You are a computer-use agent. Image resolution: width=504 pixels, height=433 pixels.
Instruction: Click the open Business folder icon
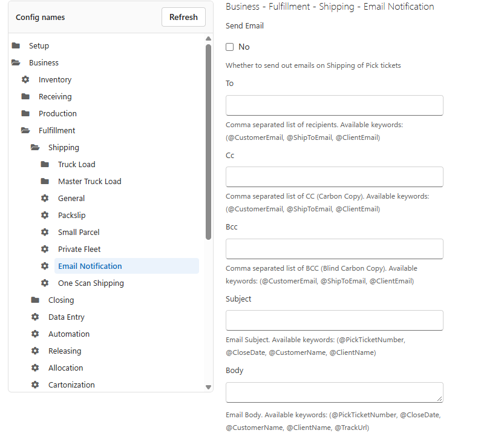(x=16, y=63)
